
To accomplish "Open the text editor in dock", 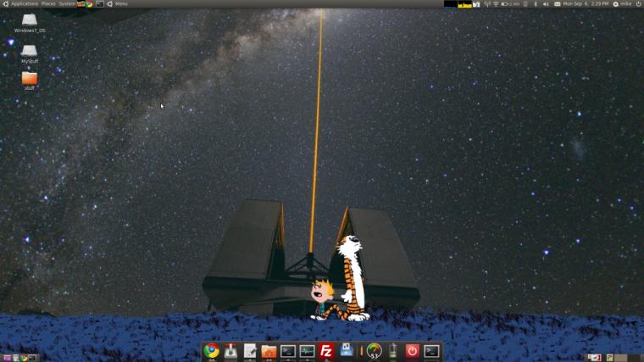I will tap(250, 351).
